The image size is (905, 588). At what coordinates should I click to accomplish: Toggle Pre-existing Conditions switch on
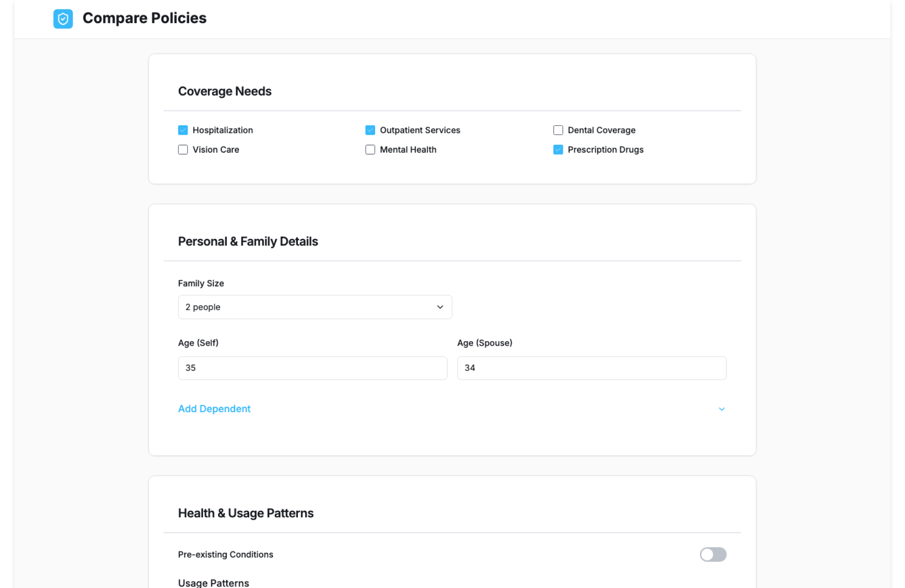coord(713,555)
